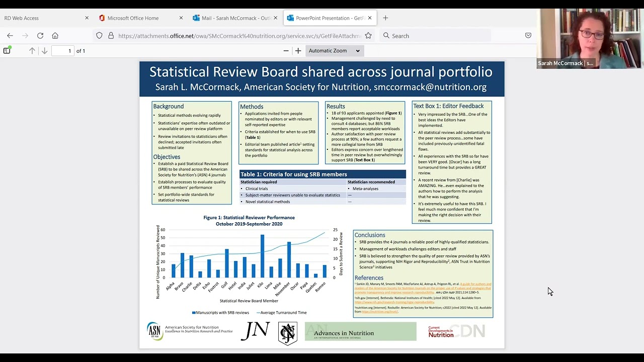Click the page number input field

click(63, 51)
